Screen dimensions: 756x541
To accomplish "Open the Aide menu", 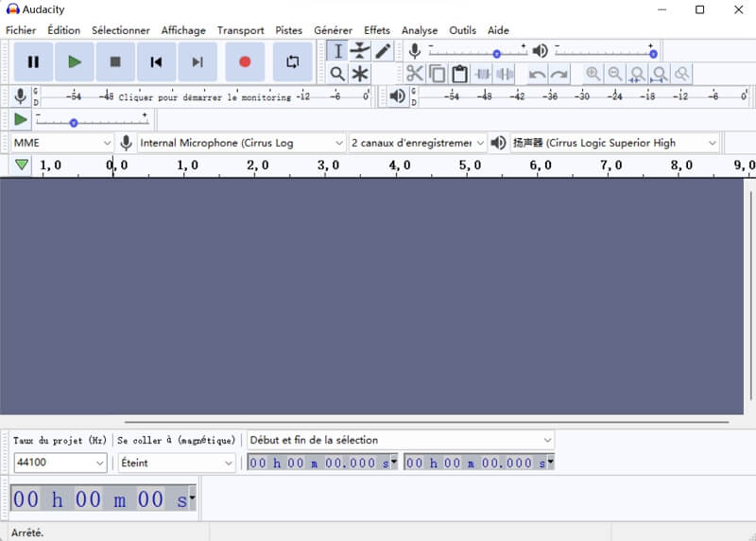I will (498, 30).
